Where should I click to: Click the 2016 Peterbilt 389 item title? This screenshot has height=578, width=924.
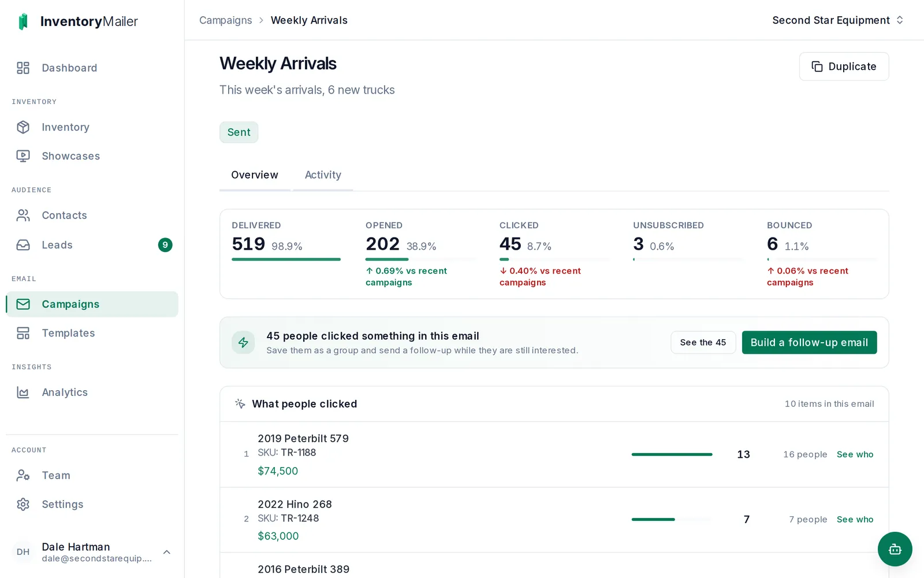click(303, 569)
